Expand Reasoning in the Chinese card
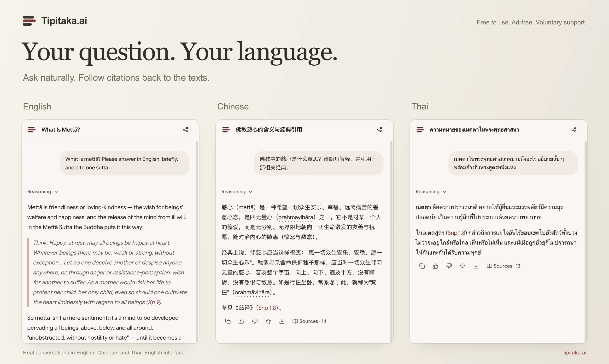The image size is (609, 364). pos(237,192)
